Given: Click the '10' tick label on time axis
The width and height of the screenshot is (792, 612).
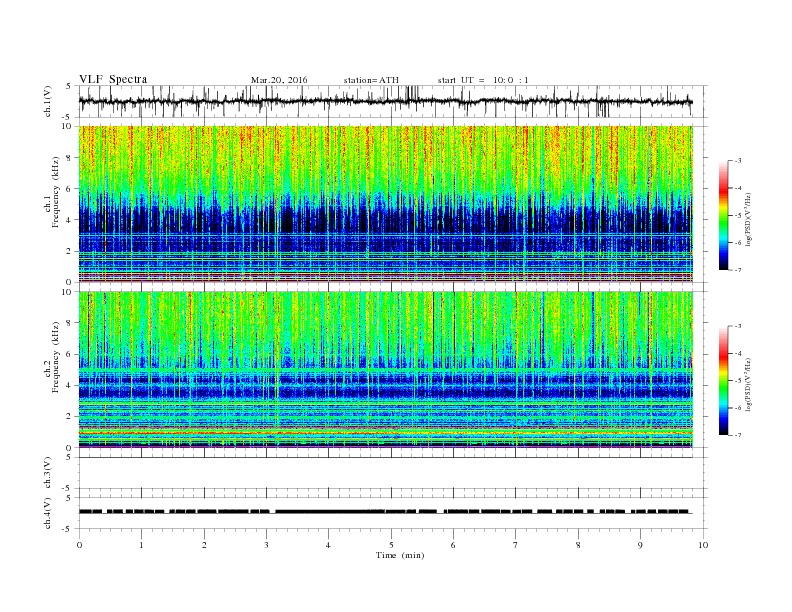Looking at the screenshot, I should tap(703, 545).
